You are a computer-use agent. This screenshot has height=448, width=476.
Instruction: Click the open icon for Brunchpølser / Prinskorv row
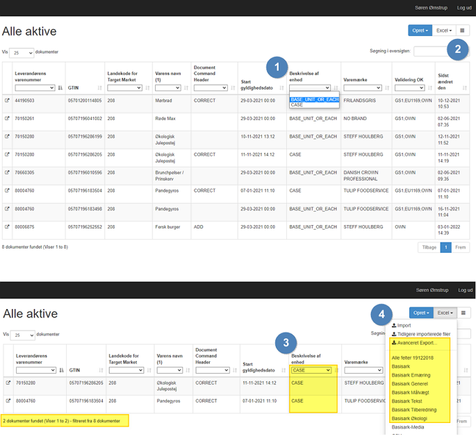tap(7, 172)
